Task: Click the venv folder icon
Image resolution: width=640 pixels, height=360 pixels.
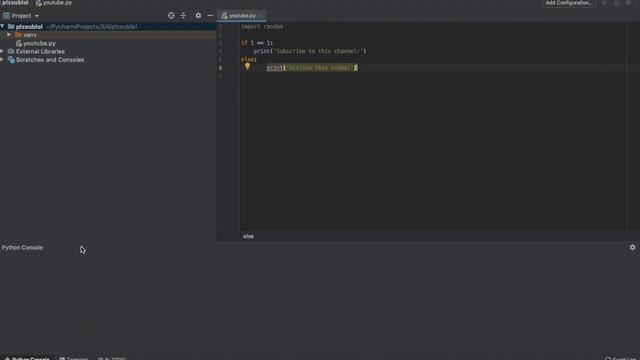Action: (18, 35)
